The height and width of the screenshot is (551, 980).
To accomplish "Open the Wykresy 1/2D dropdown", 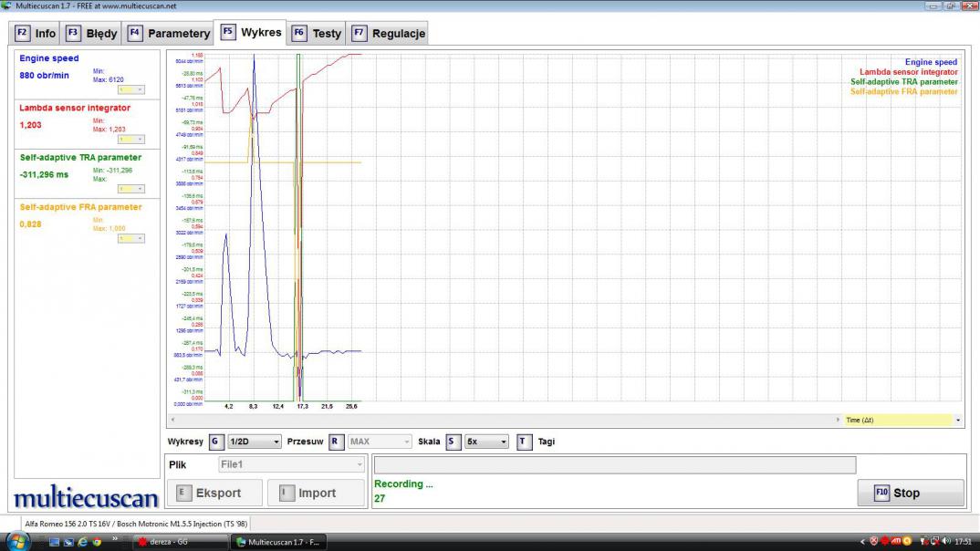I will coord(255,442).
